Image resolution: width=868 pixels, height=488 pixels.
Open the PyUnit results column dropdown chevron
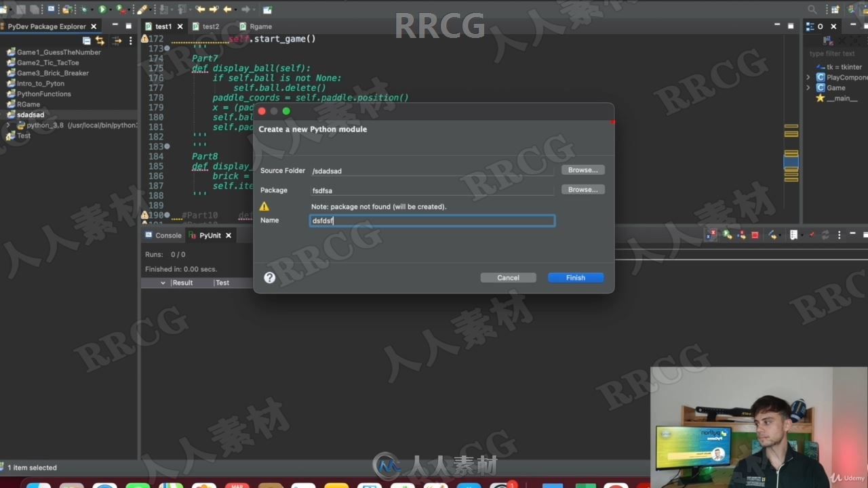(163, 283)
